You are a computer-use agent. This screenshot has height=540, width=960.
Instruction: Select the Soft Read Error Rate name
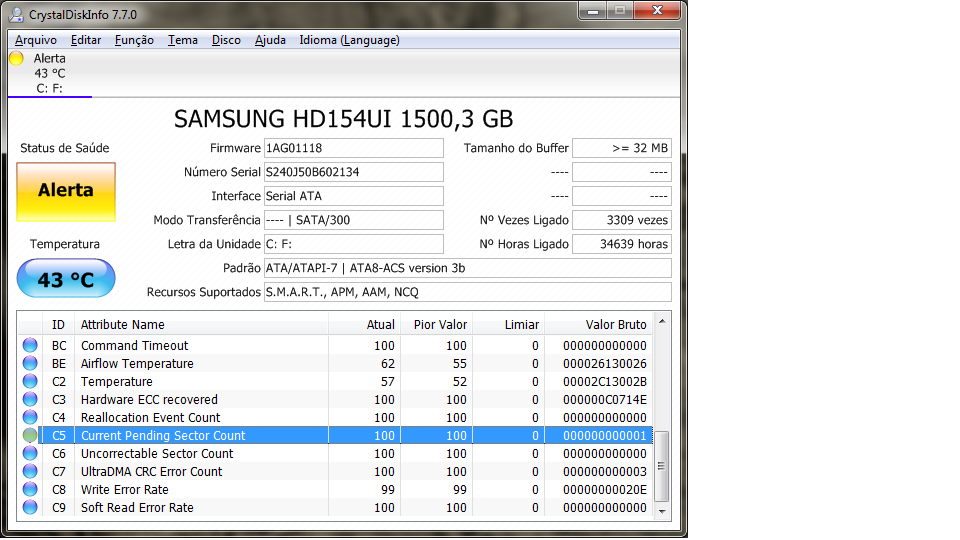(x=137, y=508)
